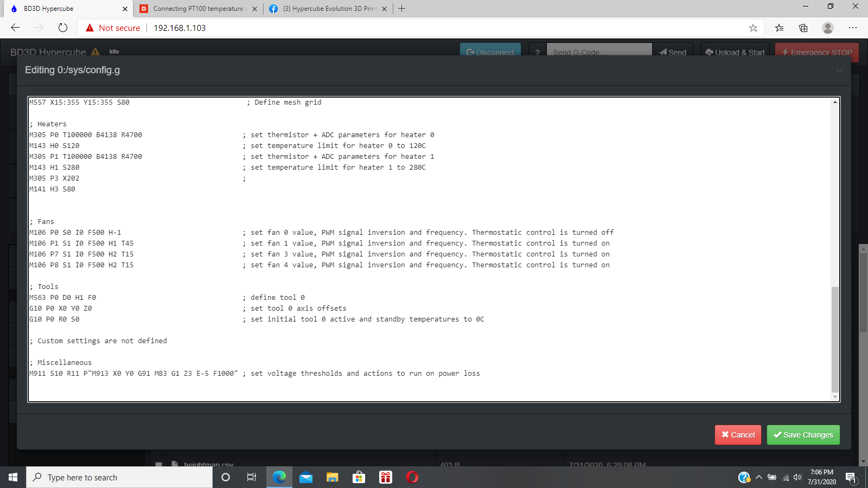The image size is (868, 488).
Task: Click the taskbar search box
Action: tap(119, 477)
